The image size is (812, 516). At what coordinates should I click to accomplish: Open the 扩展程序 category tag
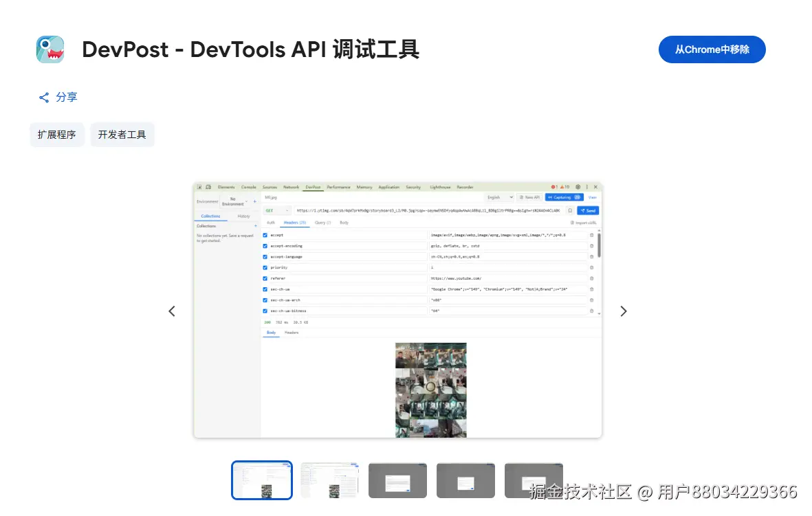56,135
